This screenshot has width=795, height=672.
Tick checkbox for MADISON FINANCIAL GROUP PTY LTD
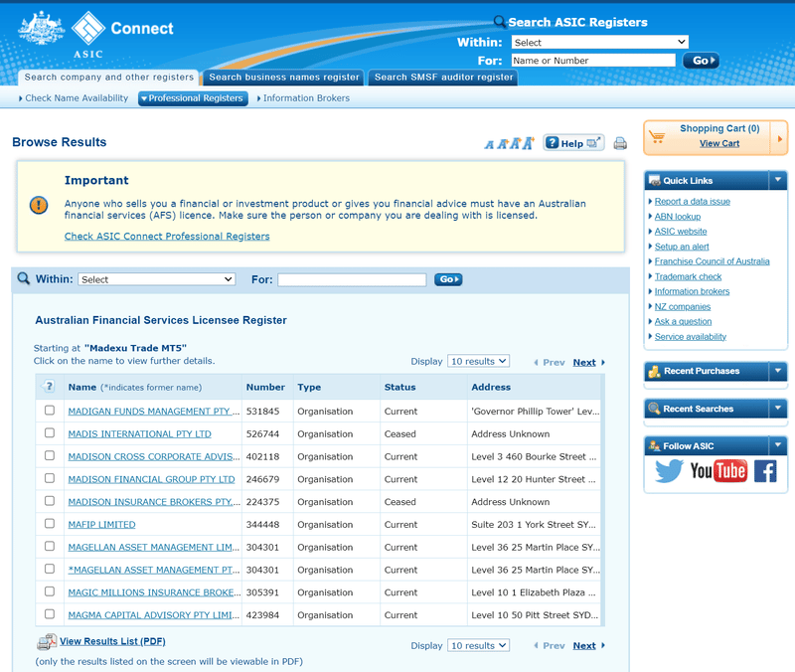(49, 478)
